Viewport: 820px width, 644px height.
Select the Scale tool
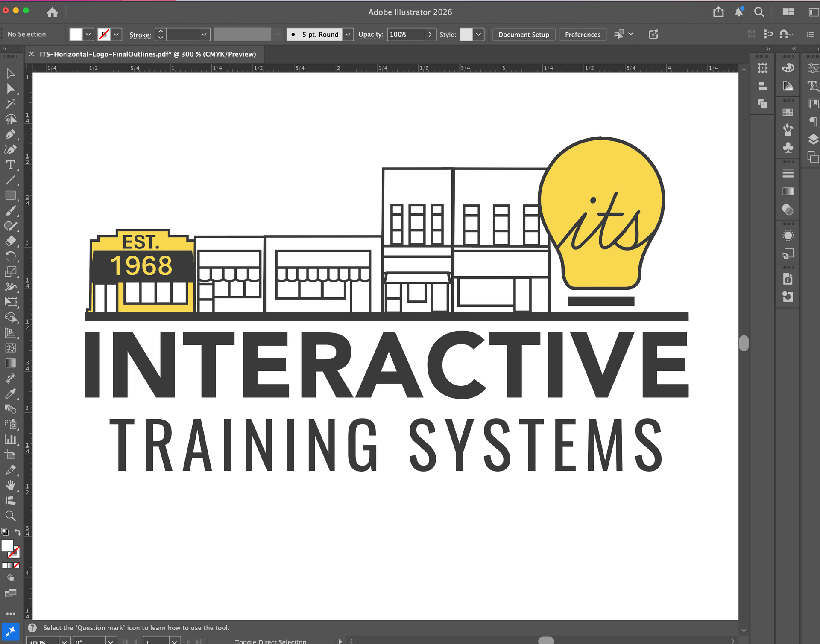coord(11,272)
